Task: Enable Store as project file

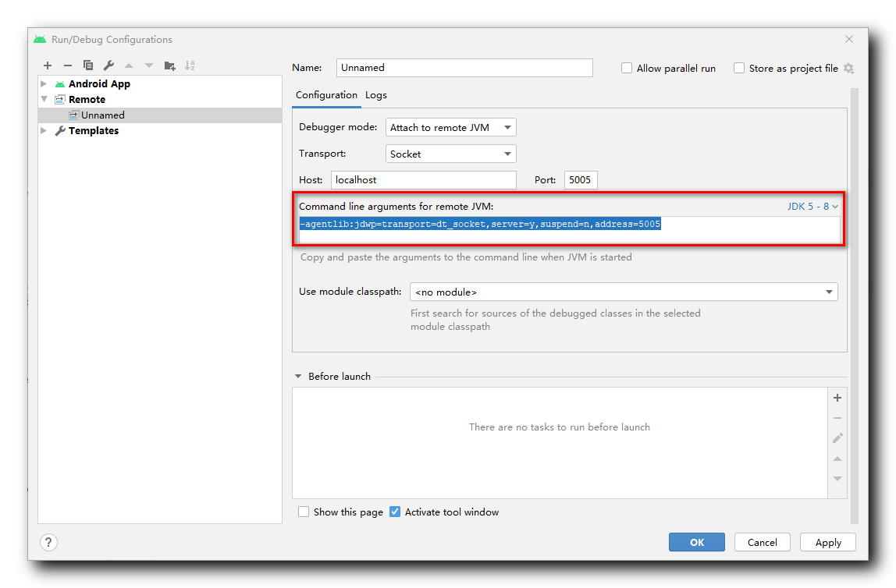Action: pyautogui.click(x=739, y=68)
